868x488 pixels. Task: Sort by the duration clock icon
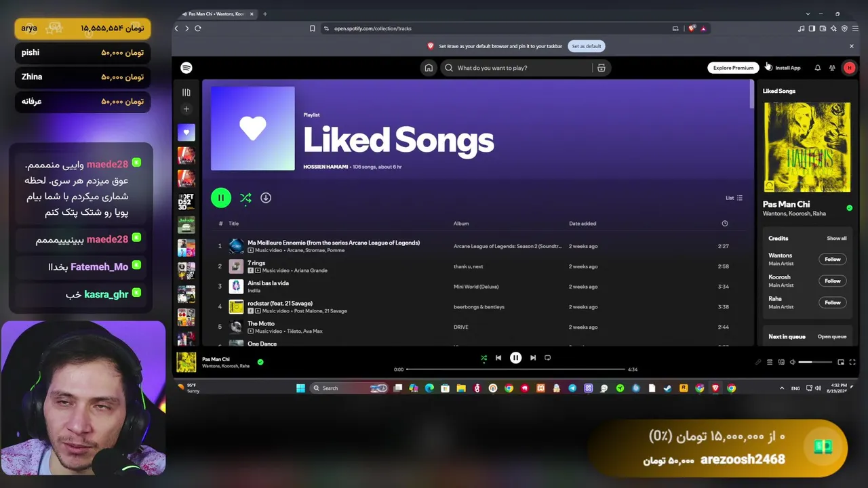point(724,224)
